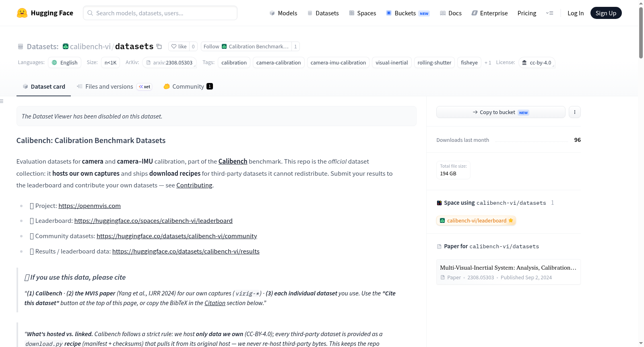
Task: Click the table-of-contents sidebar icon
Action: click(2, 101)
